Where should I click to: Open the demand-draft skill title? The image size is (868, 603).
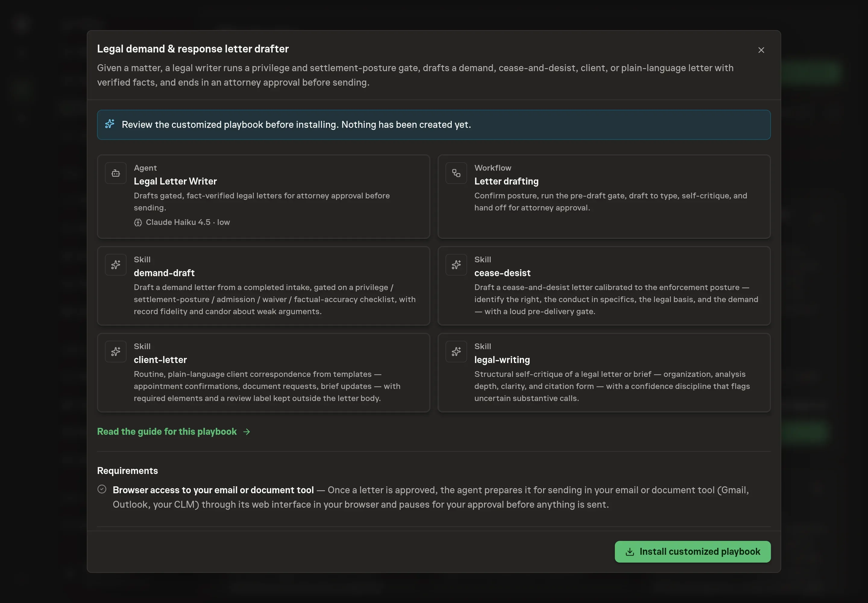(164, 273)
